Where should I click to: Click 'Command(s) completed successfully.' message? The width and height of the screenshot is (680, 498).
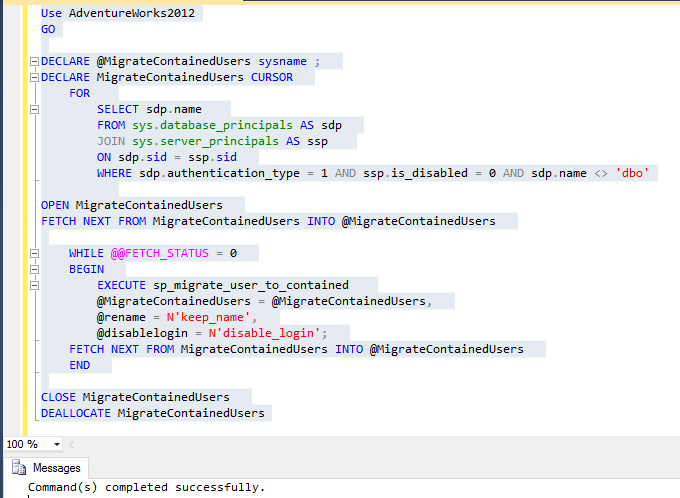[x=147, y=488]
